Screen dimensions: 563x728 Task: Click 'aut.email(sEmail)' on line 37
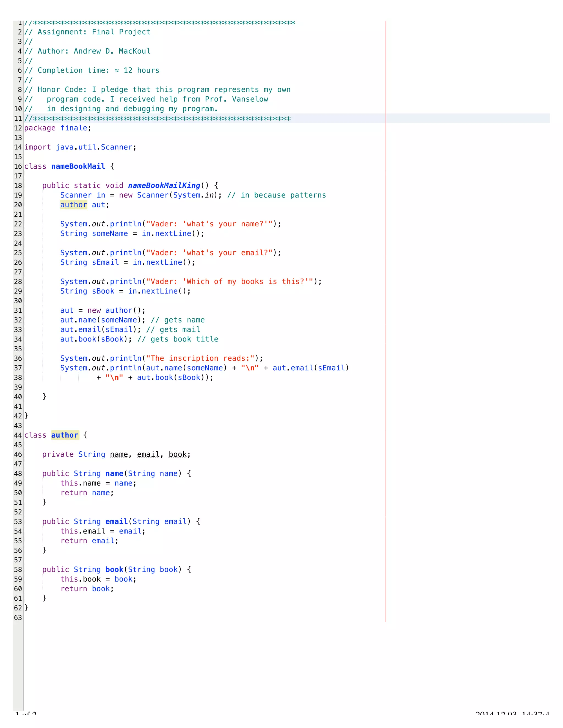point(311,368)
